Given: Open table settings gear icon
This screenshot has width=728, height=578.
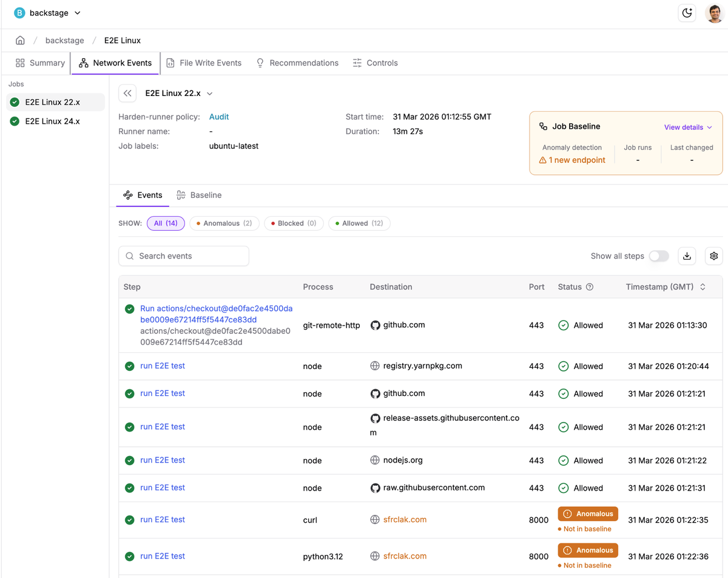Looking at the screenshot, I should [713, 256].
